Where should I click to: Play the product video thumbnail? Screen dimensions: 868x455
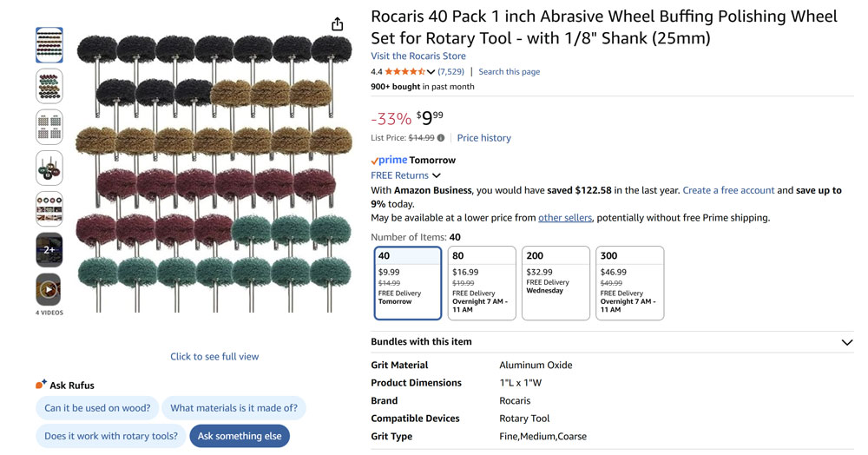click(x=49, y=289)
